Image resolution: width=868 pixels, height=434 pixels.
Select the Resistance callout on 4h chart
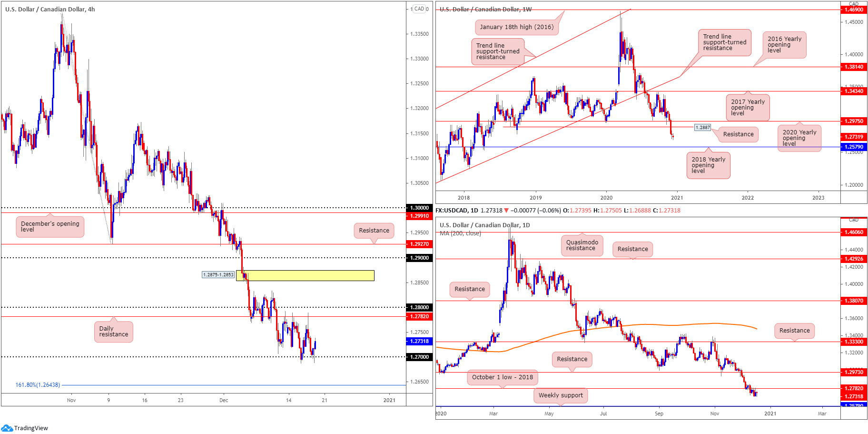374,231
